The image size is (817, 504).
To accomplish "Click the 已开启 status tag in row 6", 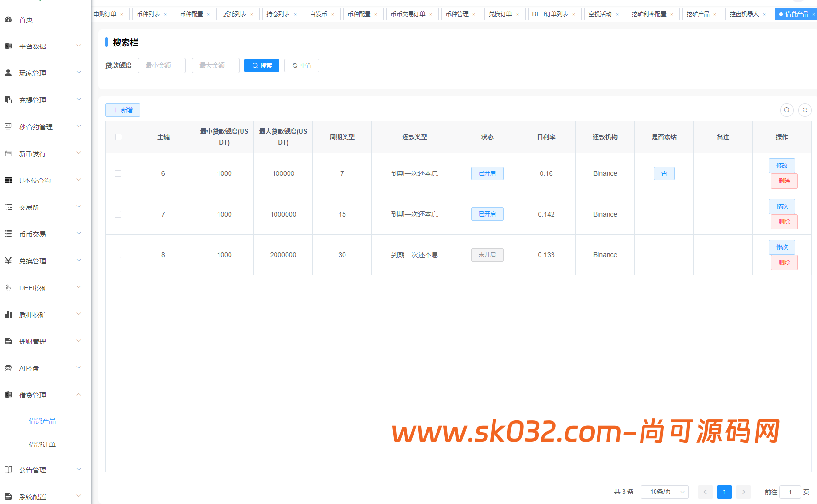I will click(x=487, y=173).
